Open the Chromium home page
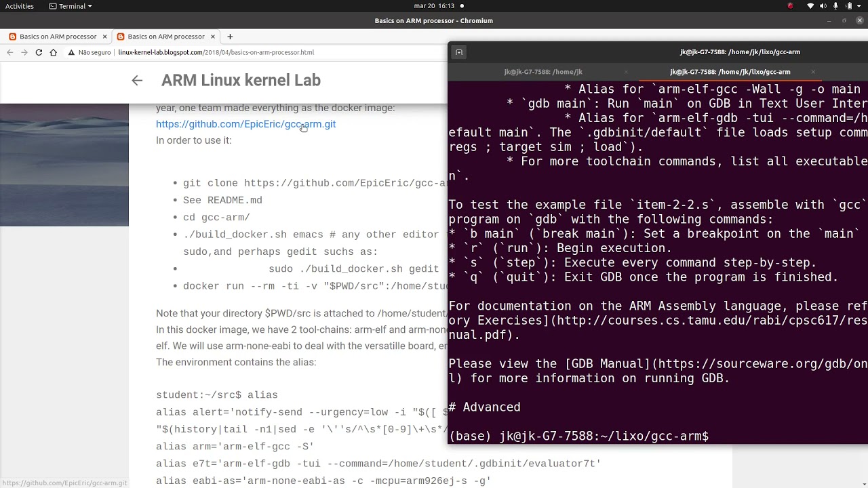The width and height of the screenshot is (868, 488). [53, 52]
